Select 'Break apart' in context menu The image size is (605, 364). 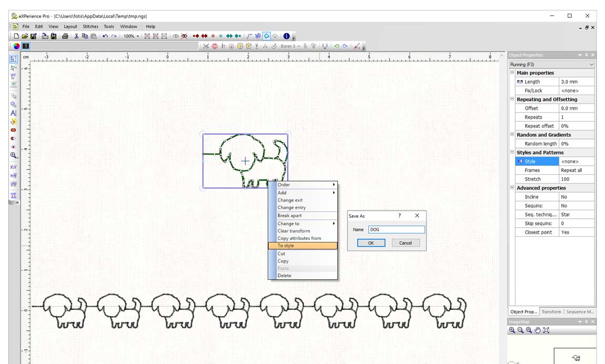pos(302,216)
